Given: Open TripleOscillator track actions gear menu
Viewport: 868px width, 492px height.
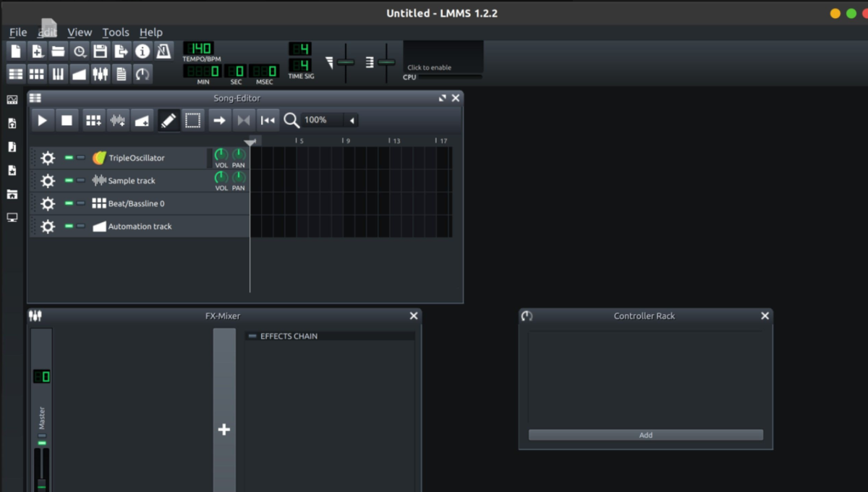Looking at the screenshot, I should click(x=48, y=158).
